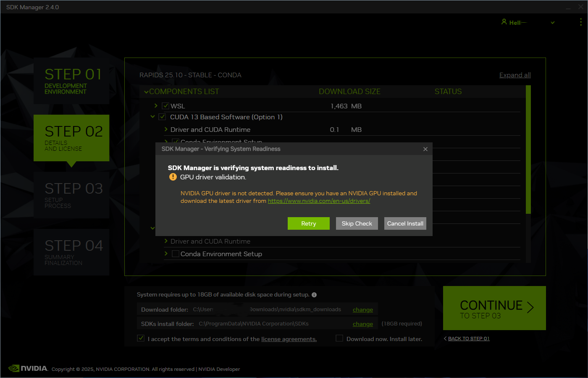The height and width of the screenshot is (378, 588).
Task: Close the Verifying System Readiness dialog
Action: 425,149
